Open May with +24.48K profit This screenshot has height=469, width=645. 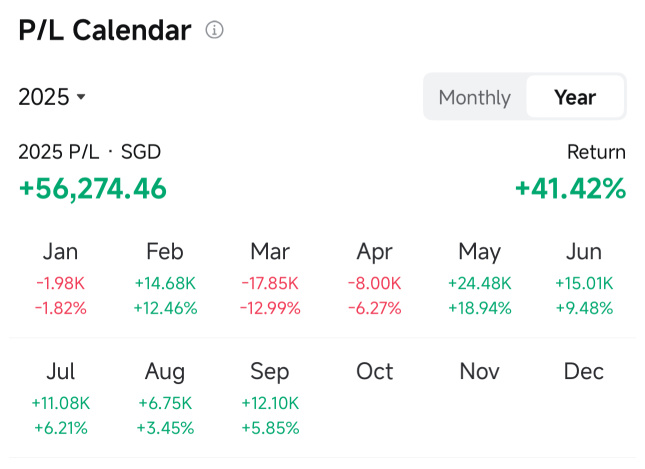tap(480, 279)
